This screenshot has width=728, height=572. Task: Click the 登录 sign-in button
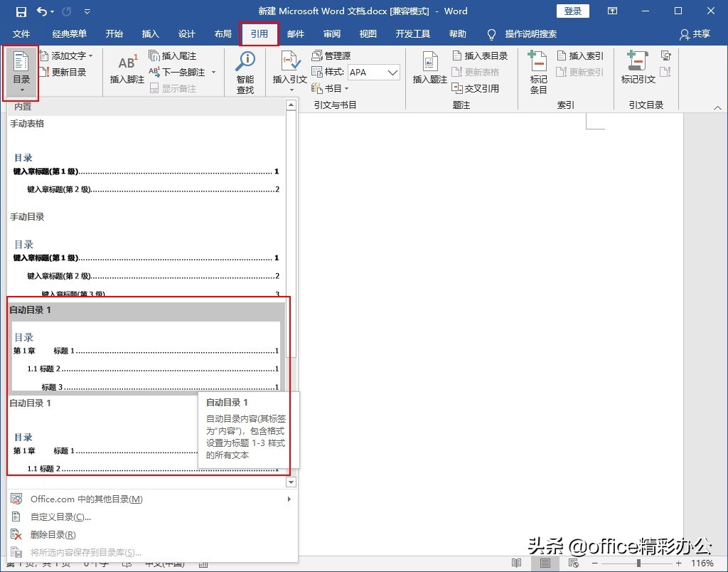point(572,11)
